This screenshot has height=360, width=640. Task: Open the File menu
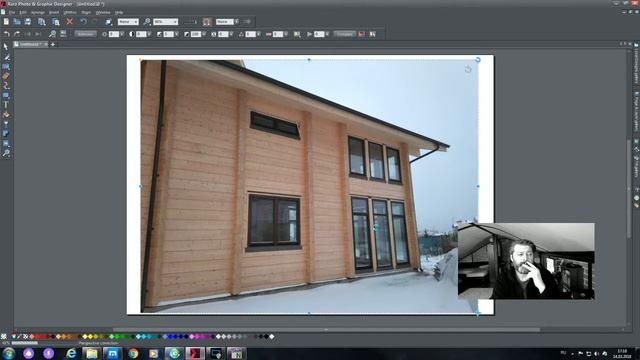(x=12, y=13)
